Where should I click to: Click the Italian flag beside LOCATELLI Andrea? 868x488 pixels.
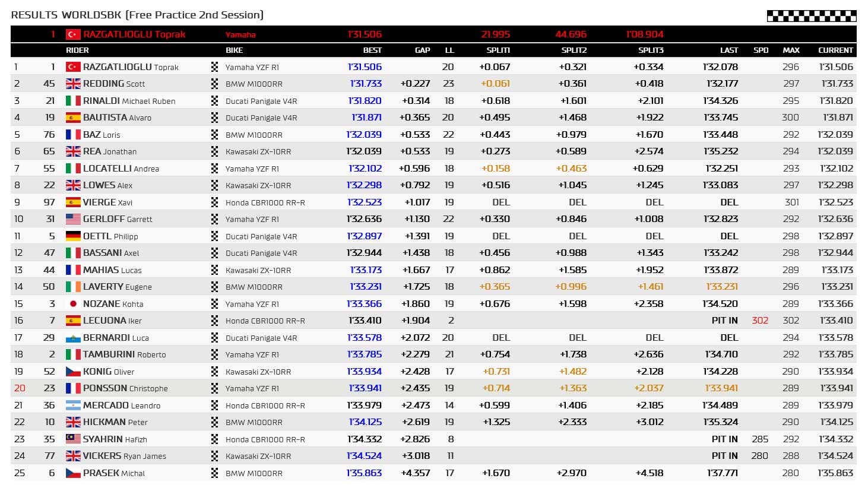pyautogui.click(x=73, y=169)
